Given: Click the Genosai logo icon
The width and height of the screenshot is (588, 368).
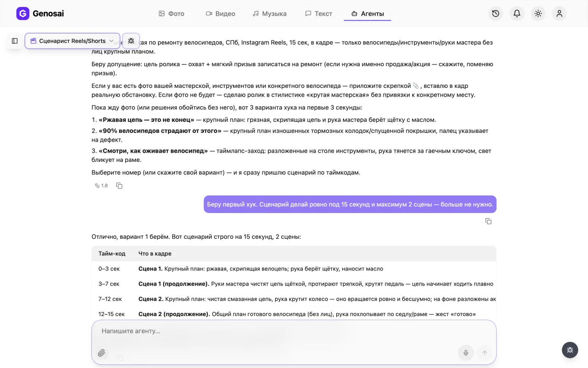Looking at the screenshot, I should pos(23,13).
